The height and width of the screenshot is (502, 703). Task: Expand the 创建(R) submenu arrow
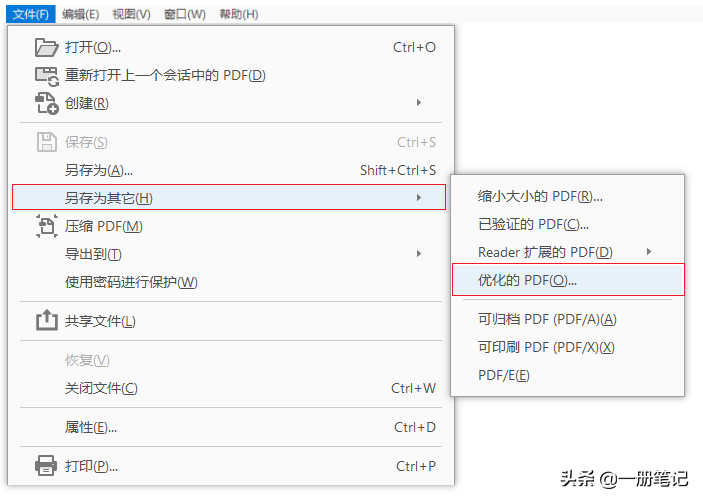coord(419,103)
